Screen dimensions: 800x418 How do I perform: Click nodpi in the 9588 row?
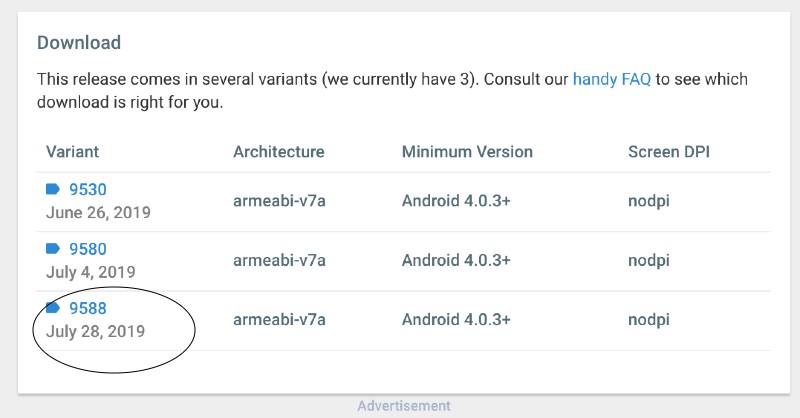click(649, 320)
